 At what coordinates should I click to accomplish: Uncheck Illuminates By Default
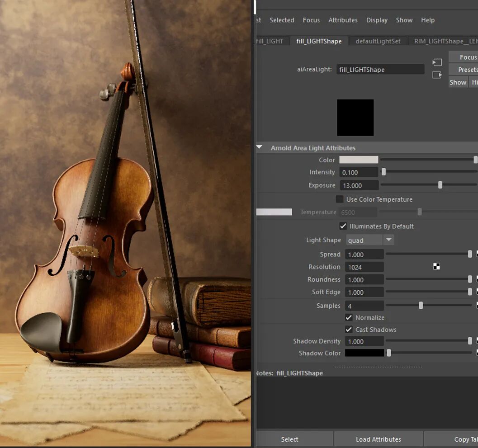click(x=343, y=226)
